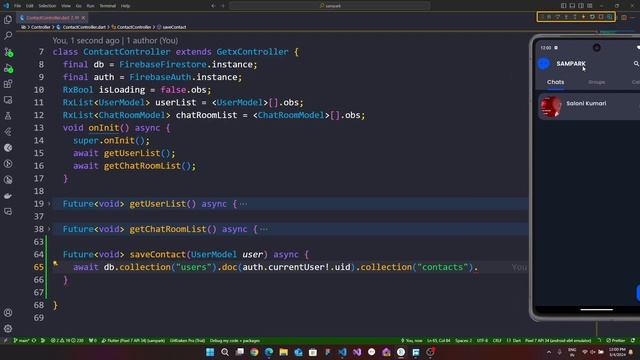Open the View menu
Screen dimensions: 640x360
(x=66, y=6)
